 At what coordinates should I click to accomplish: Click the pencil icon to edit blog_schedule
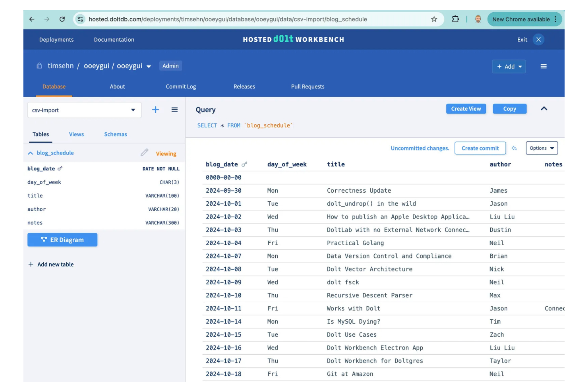(x=144, y=153)
